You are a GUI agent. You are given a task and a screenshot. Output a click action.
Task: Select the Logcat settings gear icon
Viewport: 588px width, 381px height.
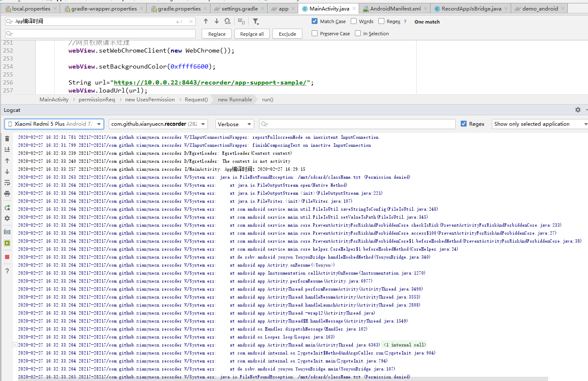tap(7, 218)
